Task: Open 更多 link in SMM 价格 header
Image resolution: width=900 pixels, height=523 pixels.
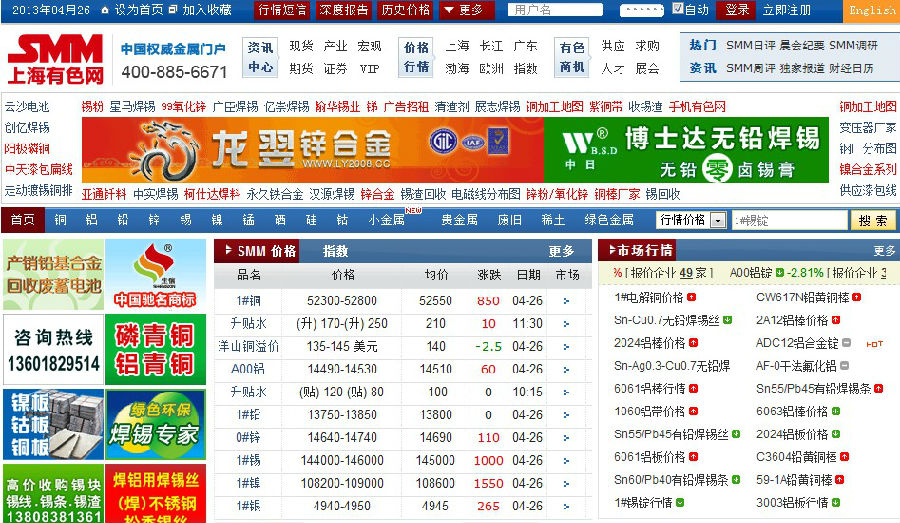Action: tap(561, 251)
